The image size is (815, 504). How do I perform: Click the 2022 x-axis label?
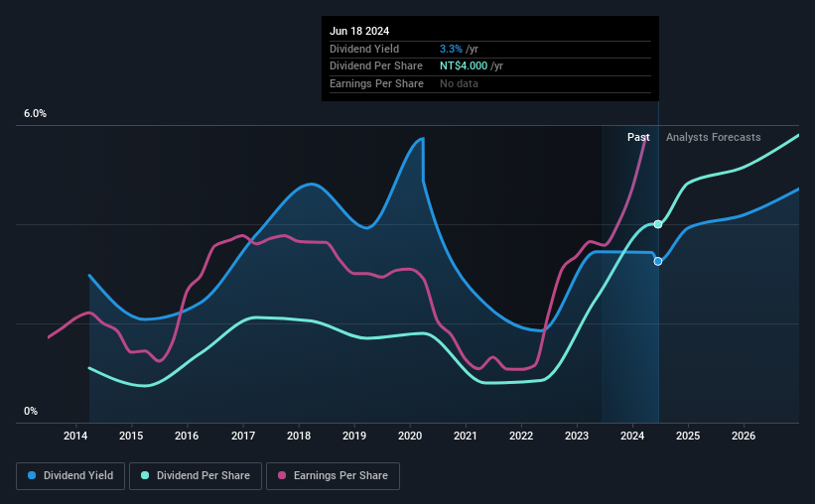[521, 436]
